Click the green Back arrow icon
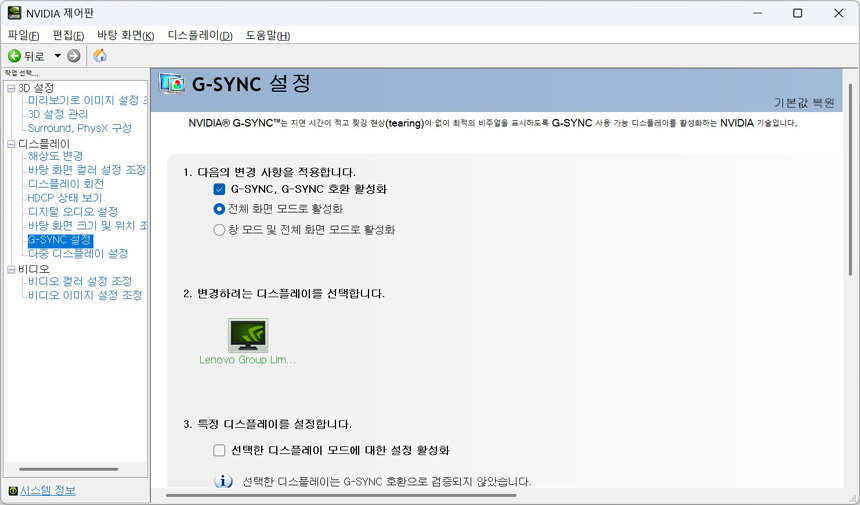The height and width of the screenshot is (505, 860). [14, 56]
